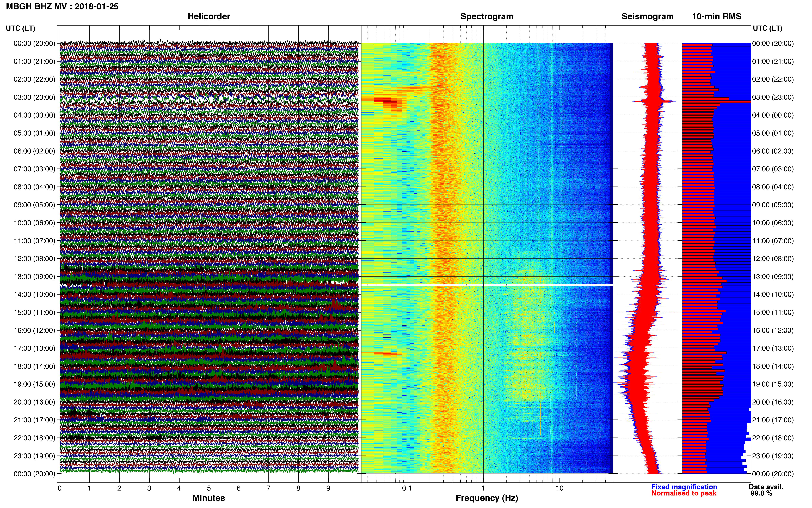Click 03:00 (23:00) on the helicorder time axis
The width and height of the screenshot is (812, 508).
[x=34, y=97]
